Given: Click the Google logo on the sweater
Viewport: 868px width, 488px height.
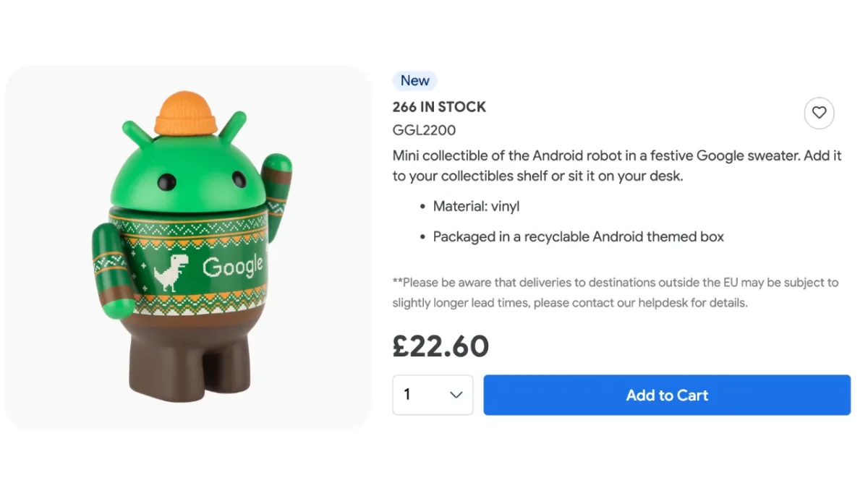Looking at the screenshot, I should point(232,267).
